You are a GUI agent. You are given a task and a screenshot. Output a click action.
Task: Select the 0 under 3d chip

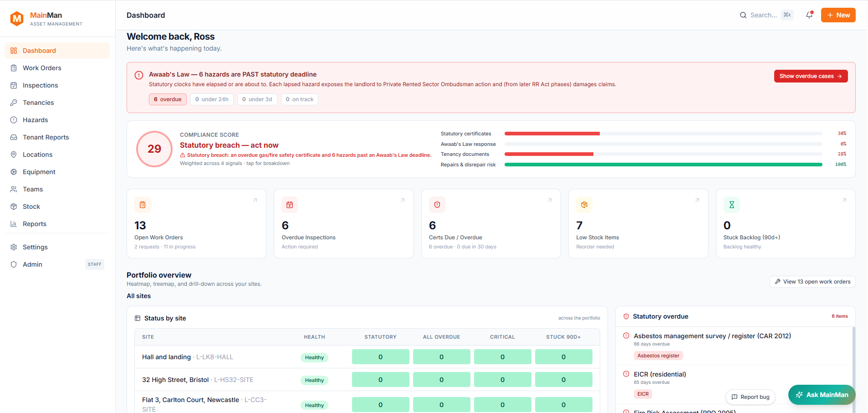(257, 99)
